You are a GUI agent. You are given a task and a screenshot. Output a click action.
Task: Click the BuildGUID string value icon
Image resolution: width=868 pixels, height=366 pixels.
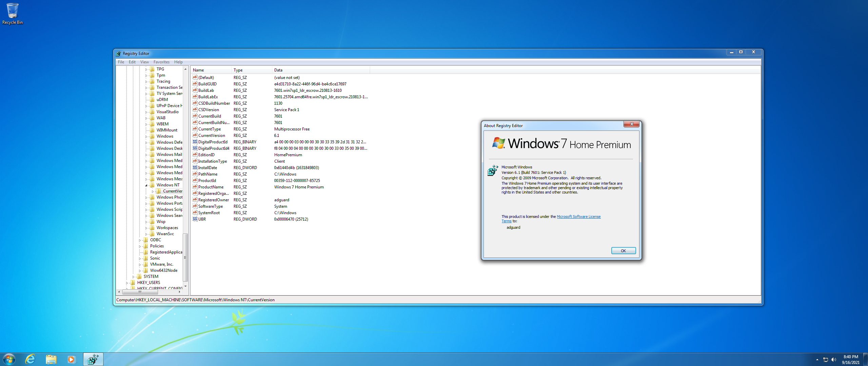[195, 84]
